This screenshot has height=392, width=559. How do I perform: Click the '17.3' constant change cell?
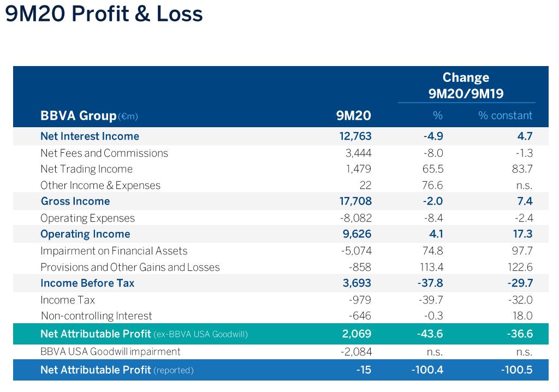pos(522,234)
